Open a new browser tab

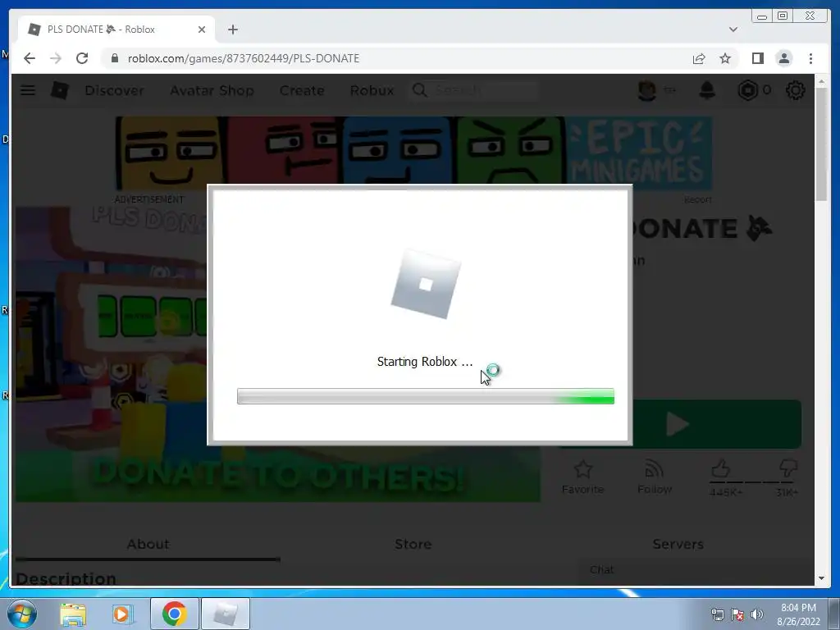(232, 30)
